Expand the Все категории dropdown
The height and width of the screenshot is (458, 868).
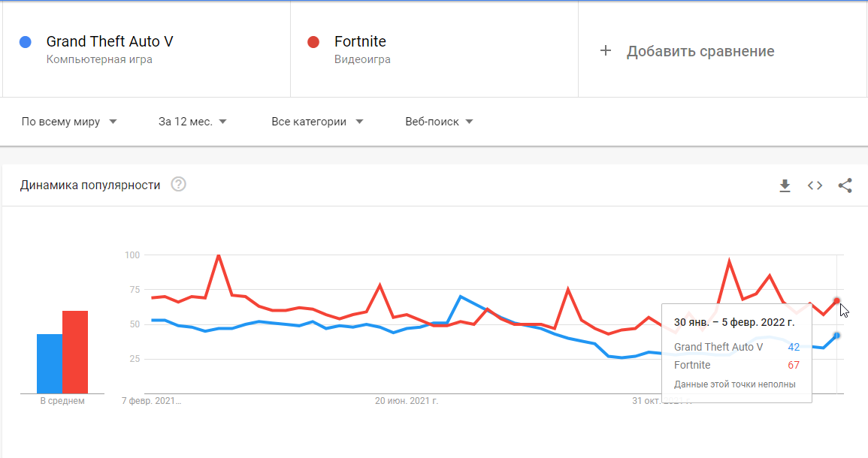317,122
